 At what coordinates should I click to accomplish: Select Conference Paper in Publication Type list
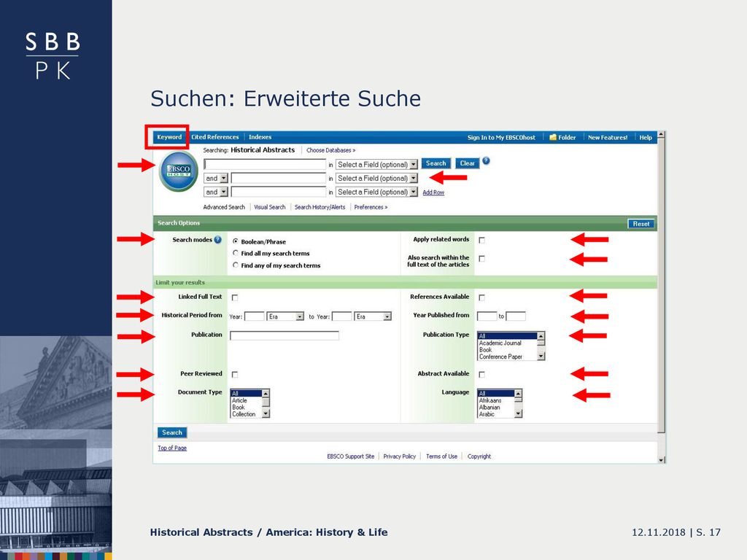pyautogui.click(x=500, y=357)
